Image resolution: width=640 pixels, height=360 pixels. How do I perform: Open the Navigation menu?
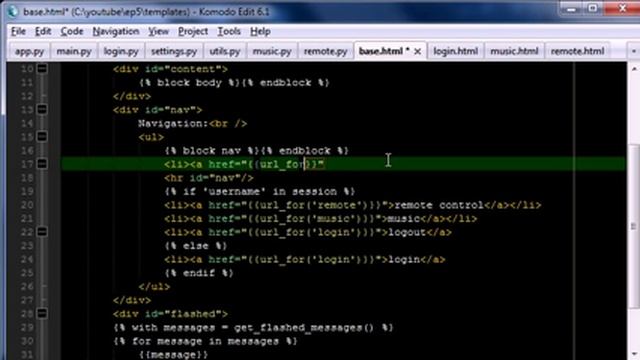(116, 31)
